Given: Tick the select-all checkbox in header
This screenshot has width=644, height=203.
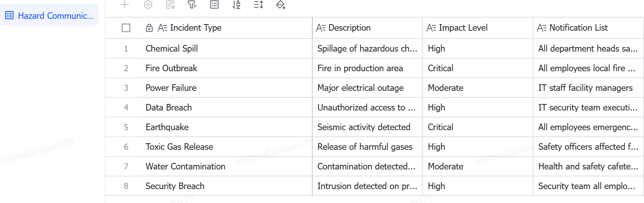Looking at the screenshot, I should pos(126,28).
